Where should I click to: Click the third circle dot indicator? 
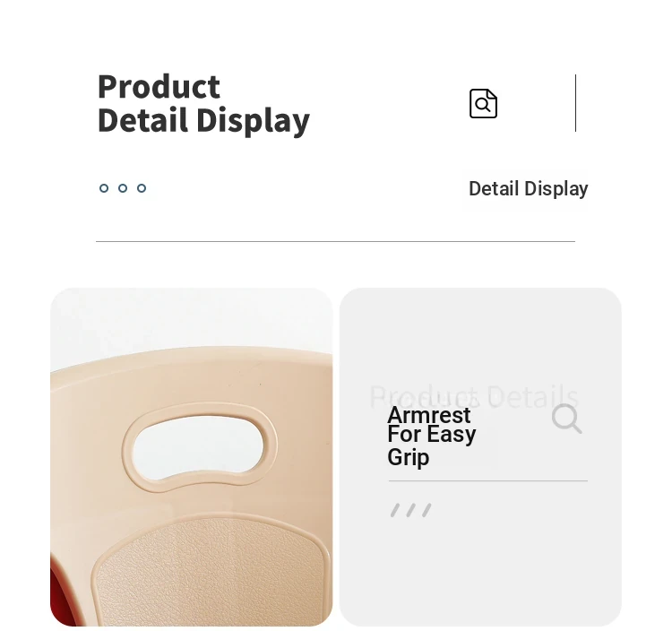(142, 188)
